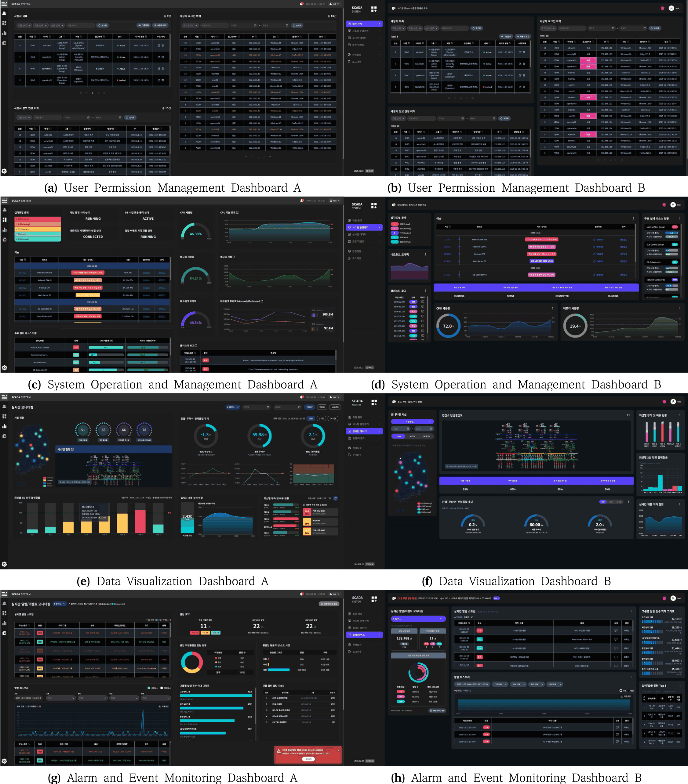688x784 pixels.
Task: Open purple plant dropdown in panel (h)
Action: click(418, 619)
